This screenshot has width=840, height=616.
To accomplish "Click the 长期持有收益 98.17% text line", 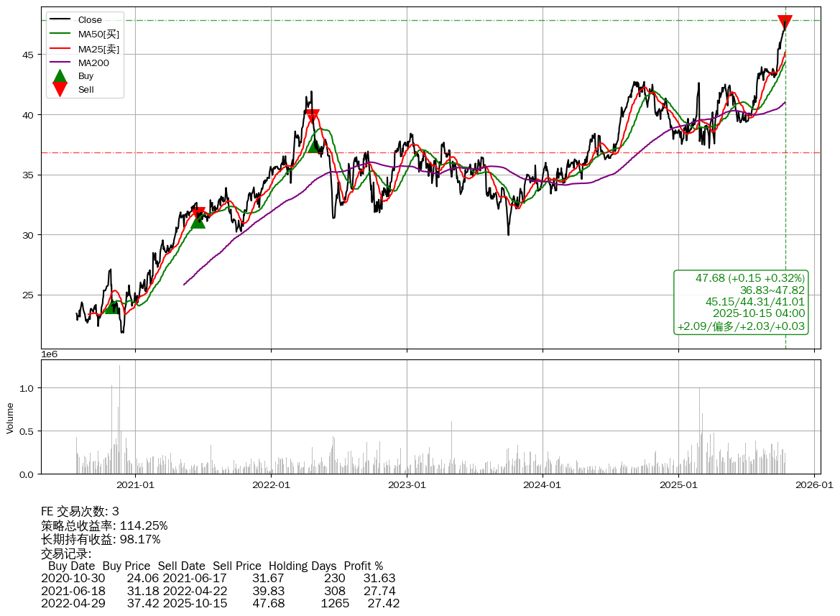I will pyautogui.click(x=101, y=539).
